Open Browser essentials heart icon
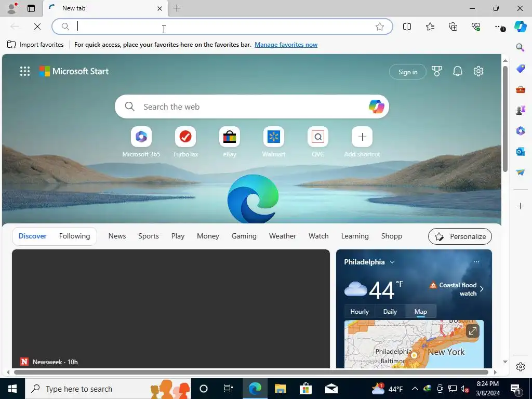This screenshot has width=532, height=399. click(x=476, y=26)
